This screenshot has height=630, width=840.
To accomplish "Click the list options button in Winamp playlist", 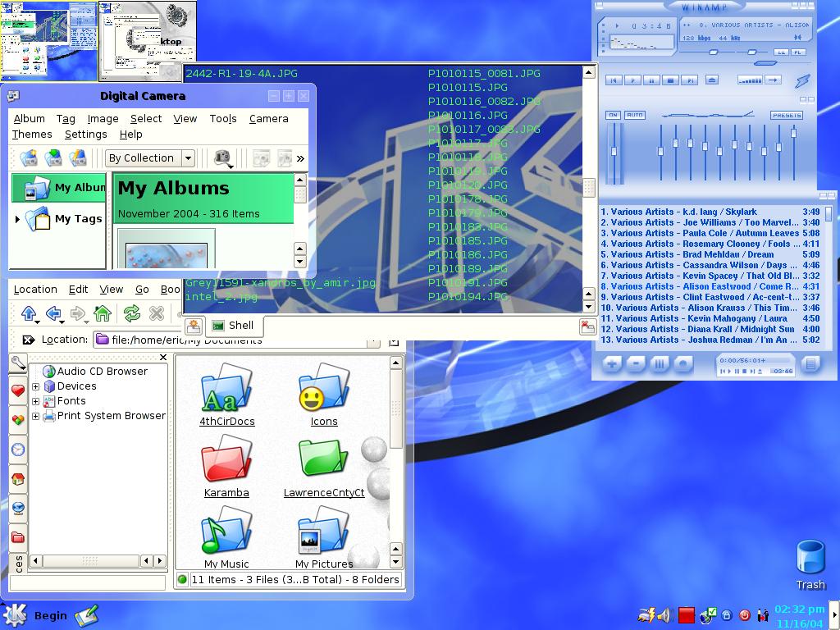I will 810,364.
